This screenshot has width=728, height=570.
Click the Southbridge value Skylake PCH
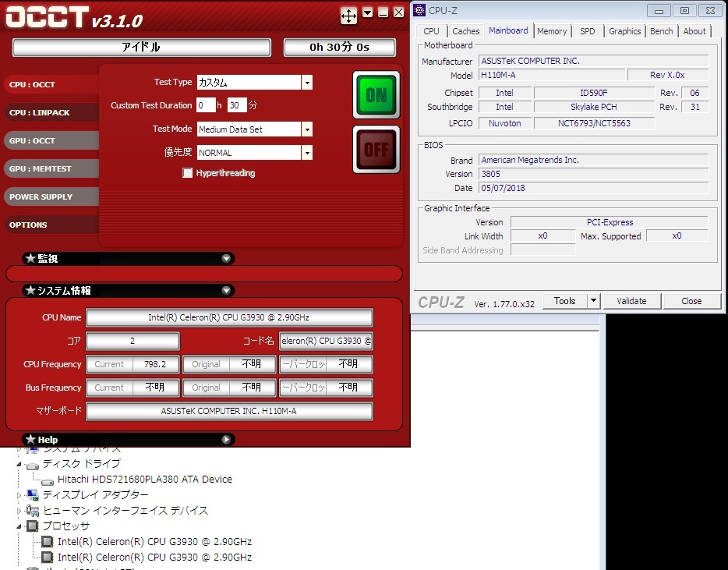tap(594, 107)
